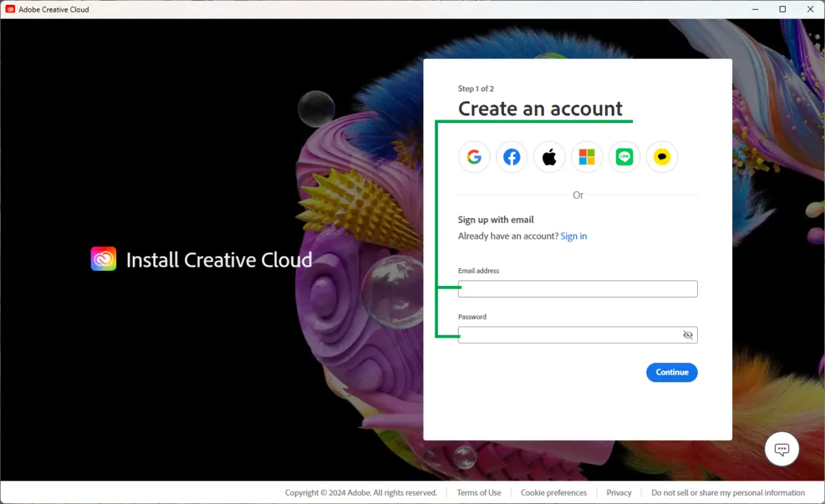Pick the LINE sign-up icon

click(624, 157)
